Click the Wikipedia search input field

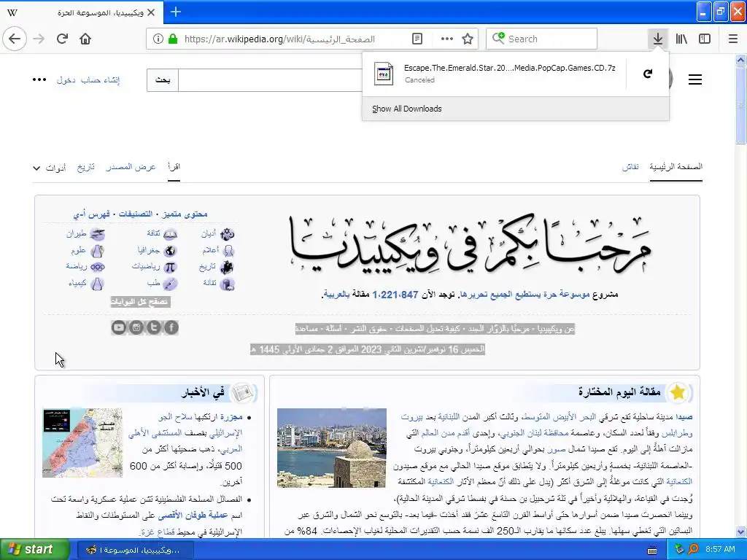coord(270,80)
